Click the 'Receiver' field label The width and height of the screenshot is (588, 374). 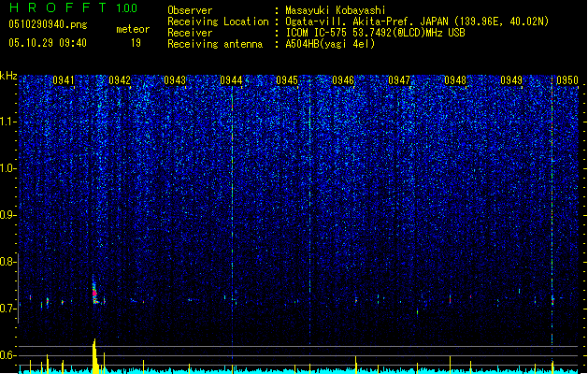(x=190, y=33)
